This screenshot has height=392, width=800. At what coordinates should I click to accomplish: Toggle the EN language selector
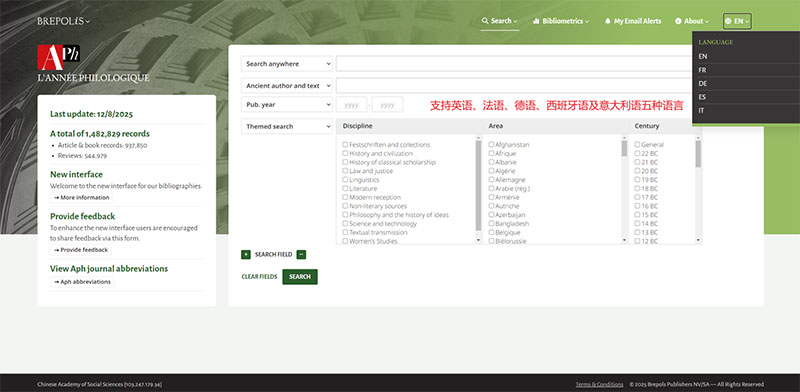(x=737, y=21)
